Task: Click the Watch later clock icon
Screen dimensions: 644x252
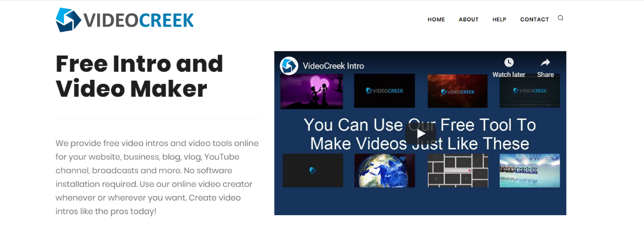Action: pyautogui.click(x=509, y=63)
